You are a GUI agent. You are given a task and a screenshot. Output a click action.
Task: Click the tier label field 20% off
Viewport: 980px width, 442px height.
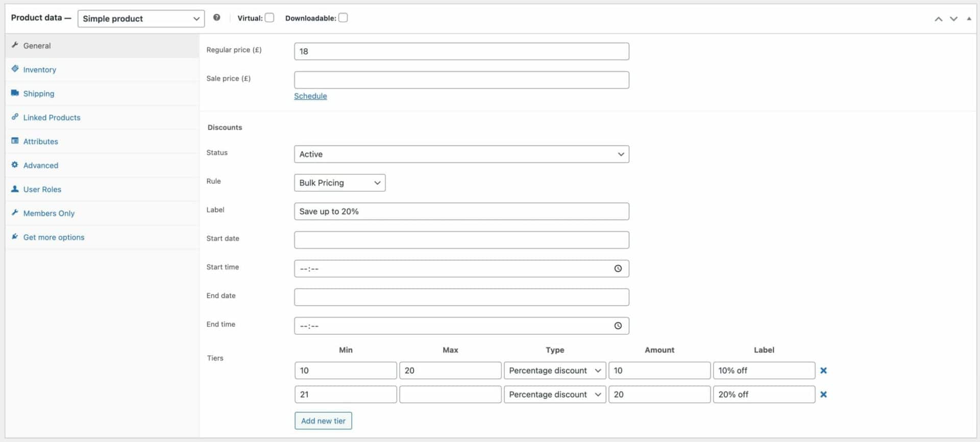point(764,395)
